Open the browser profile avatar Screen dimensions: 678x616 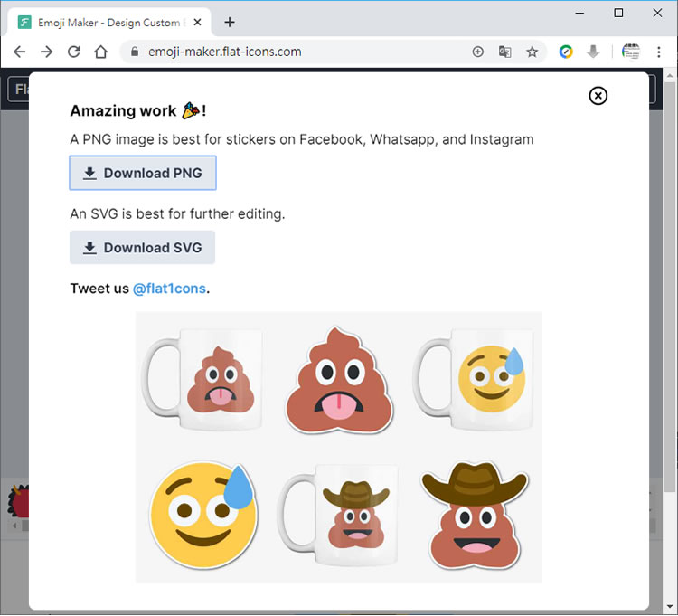tap(630, 52)
